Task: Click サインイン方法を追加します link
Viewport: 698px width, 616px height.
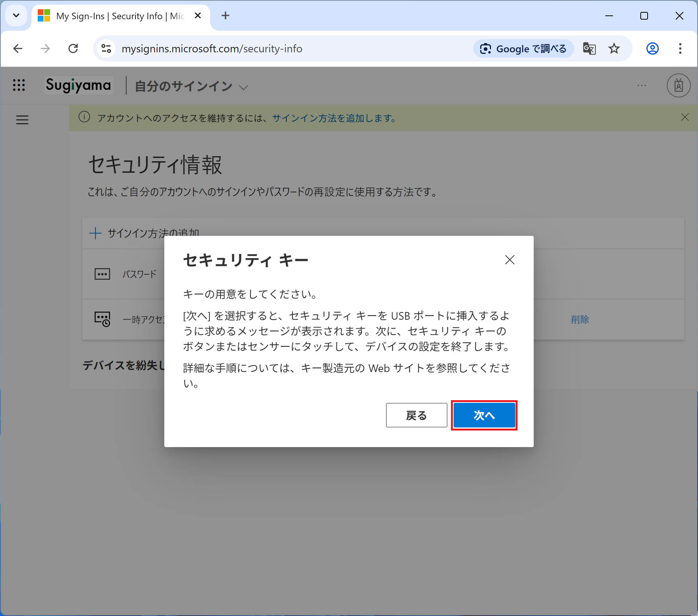Action: point(334,118)
